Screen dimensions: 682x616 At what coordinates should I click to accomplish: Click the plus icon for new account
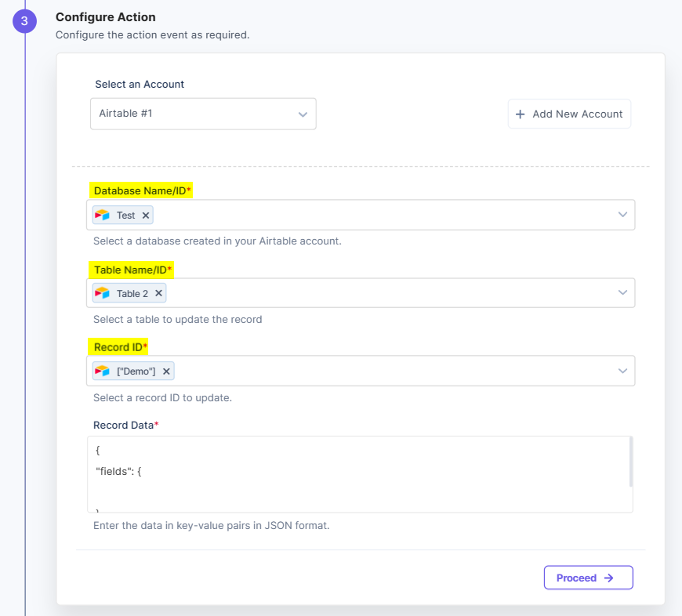pos(520,114)
